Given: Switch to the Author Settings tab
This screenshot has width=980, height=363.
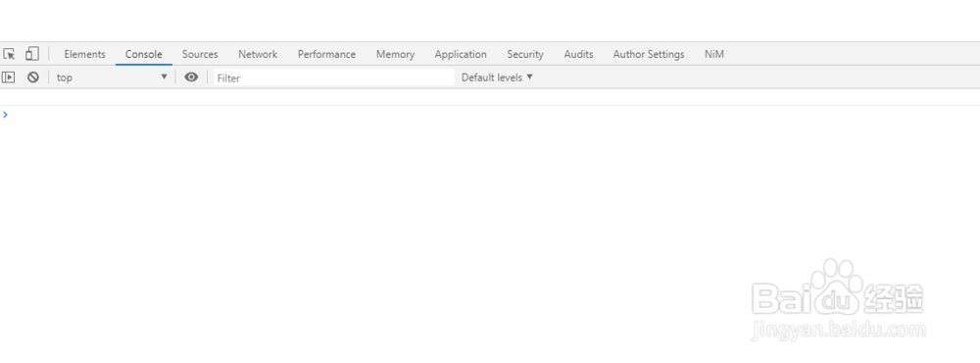Looking at the screenshot, I should 649,55.
